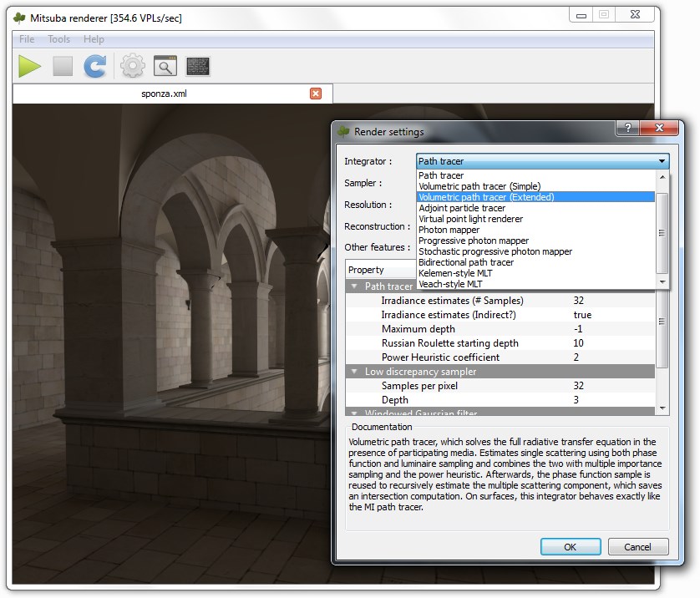The width and height of the screenshot is (700, 598).
Task: Close the sponza.xml tab with red X
Action: pyautogui.click(x=316, y=94)
